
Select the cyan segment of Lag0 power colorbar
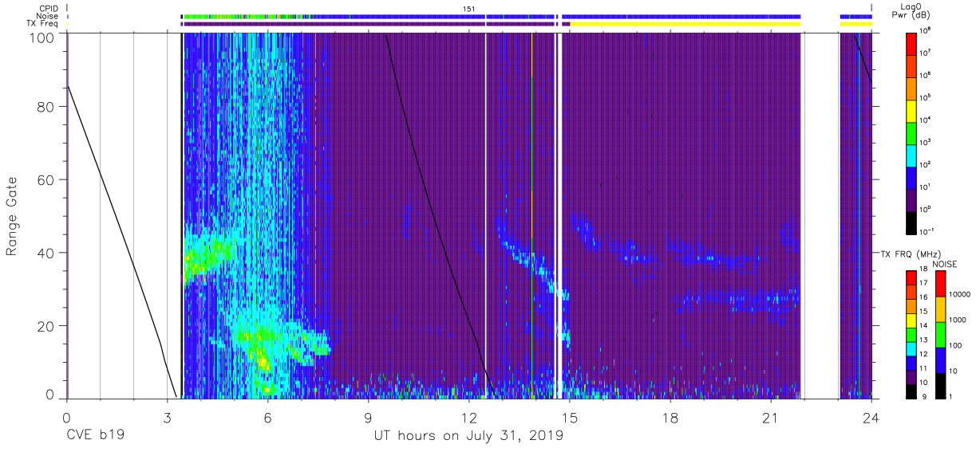pos(912,154)
